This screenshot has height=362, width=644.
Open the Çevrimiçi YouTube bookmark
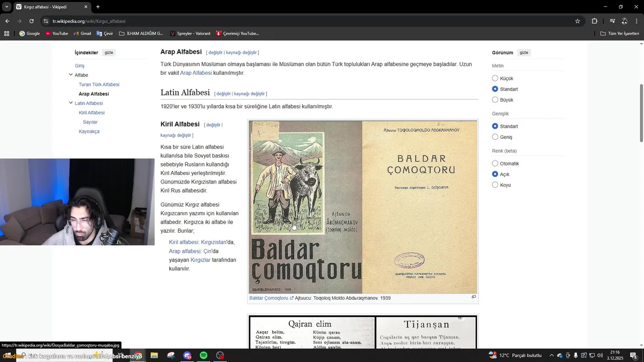tap(237, 34)
